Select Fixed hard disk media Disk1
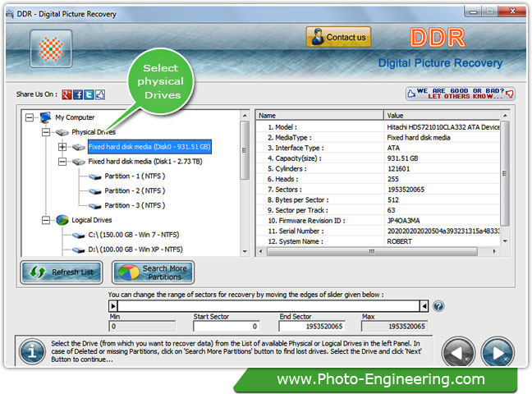Screen dimensions: 532x394 tap(145, 162)
